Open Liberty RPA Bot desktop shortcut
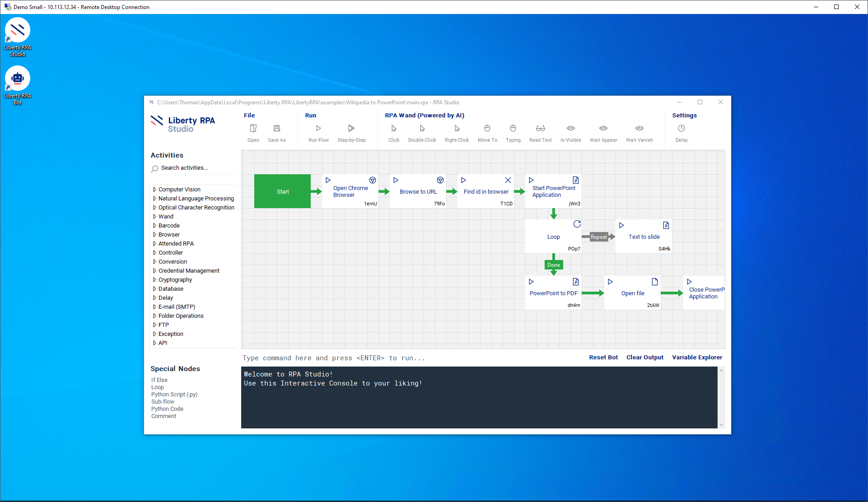Viewport: 868px width, 502px height. pos(18,86)
